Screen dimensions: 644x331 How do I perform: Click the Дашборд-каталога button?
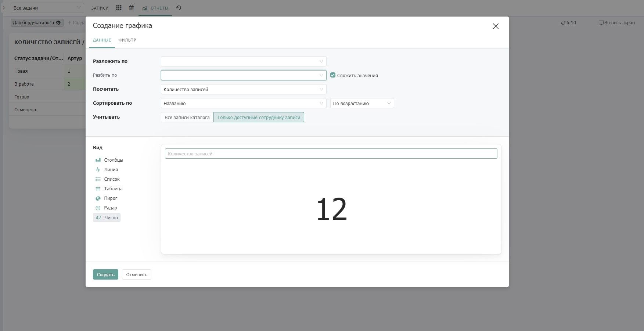pyautogui.click(x=37, y=23)
